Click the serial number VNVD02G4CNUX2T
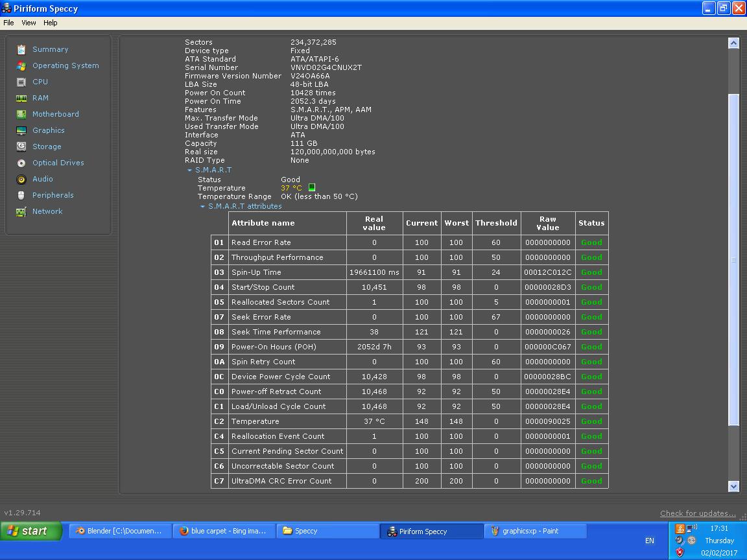 [326, 67]
